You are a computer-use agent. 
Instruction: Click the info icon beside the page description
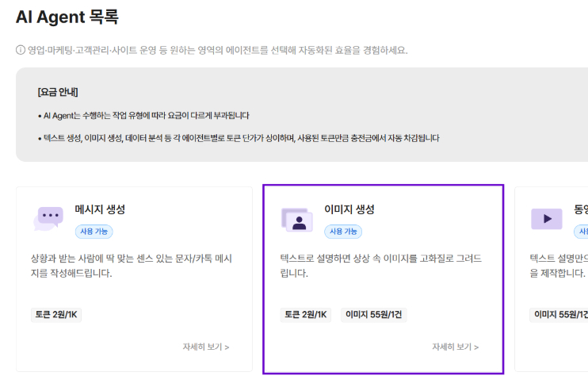click(21, 50)
